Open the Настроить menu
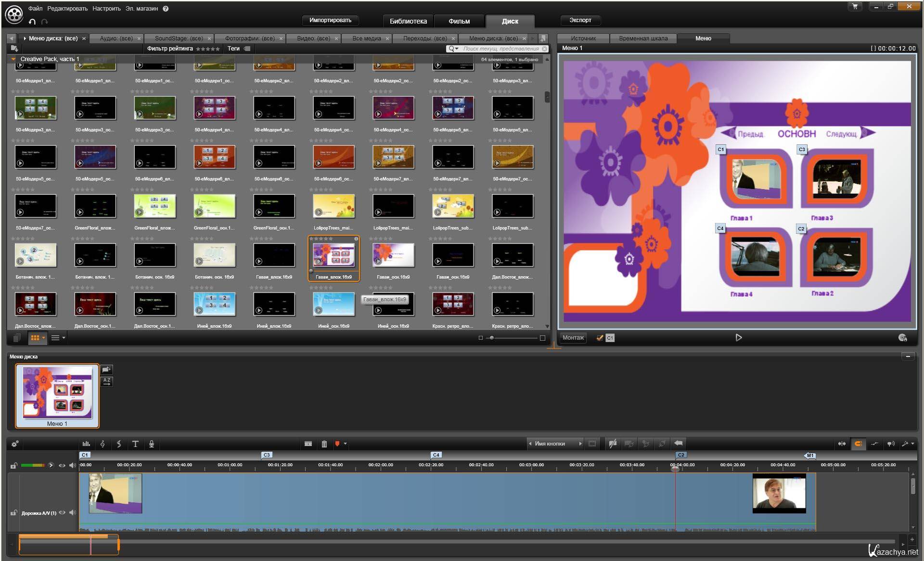 pyautogui.click(x=106, y=9)
